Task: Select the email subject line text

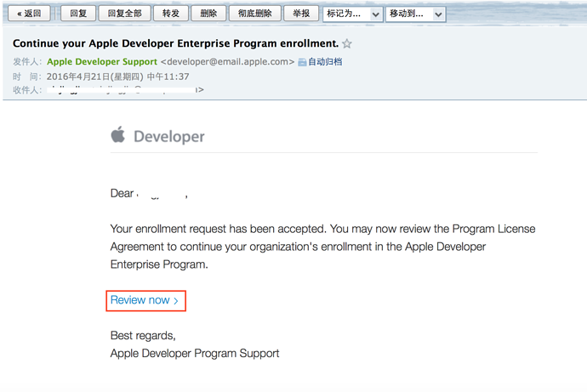Action: pos(175,43)
